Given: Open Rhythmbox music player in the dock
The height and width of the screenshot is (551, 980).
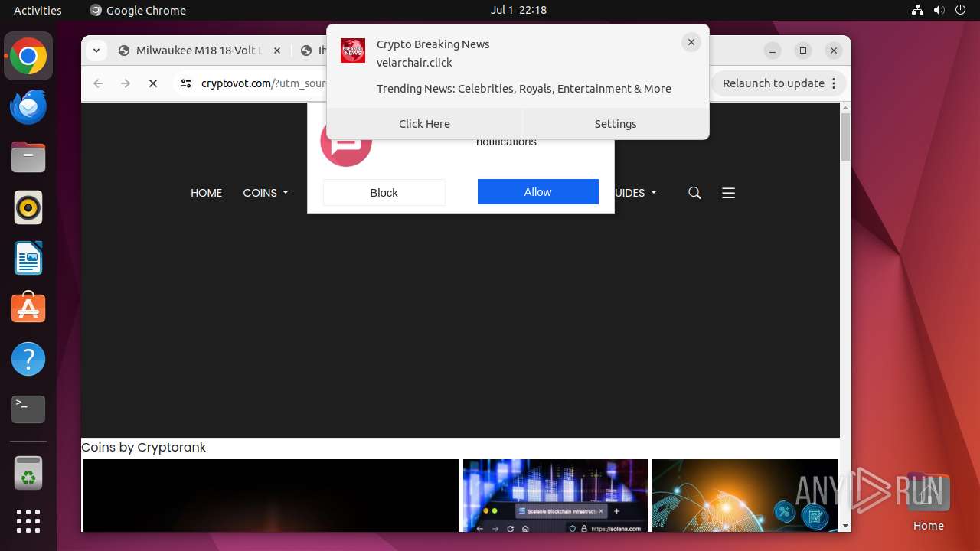Looking at the screenshot, I should (x=28, y=207).
